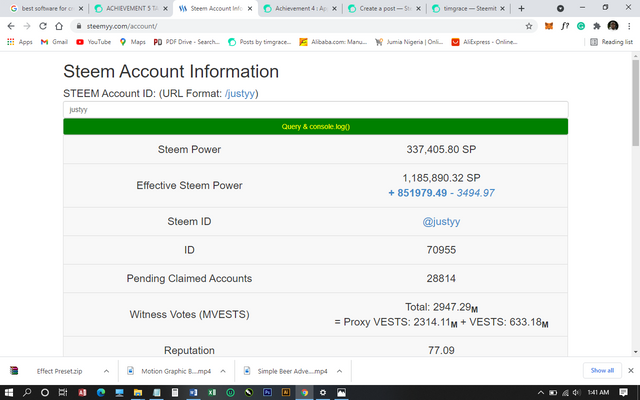Open the @justyy Steem ID link
This screenshot has width=640, height=400.
coord(441,222)
